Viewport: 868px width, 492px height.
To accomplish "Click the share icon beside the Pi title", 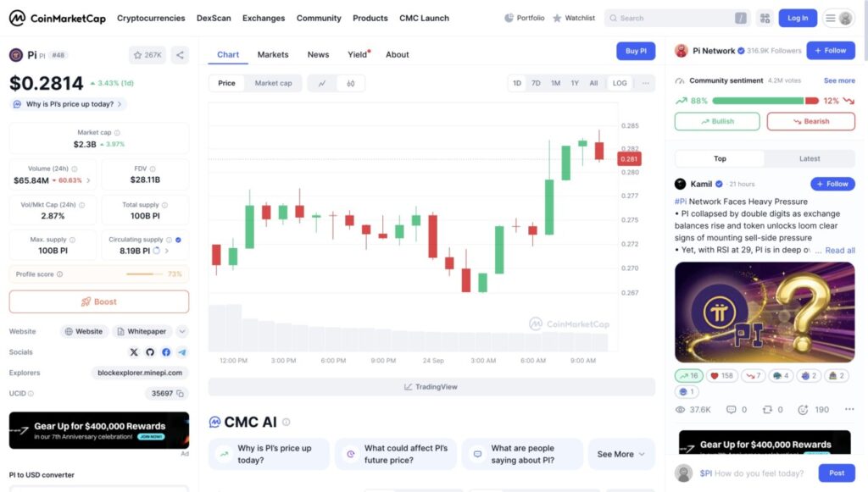I will click(180, 55).
